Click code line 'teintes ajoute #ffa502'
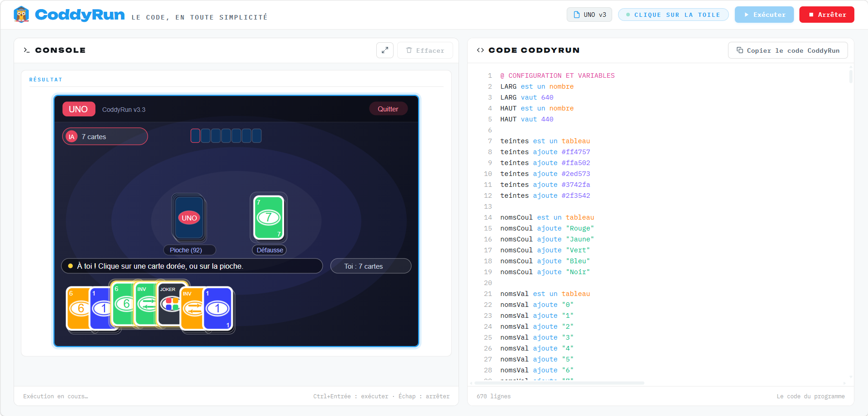This screenshot has height=416, width=868. click(x=545, y=163)
